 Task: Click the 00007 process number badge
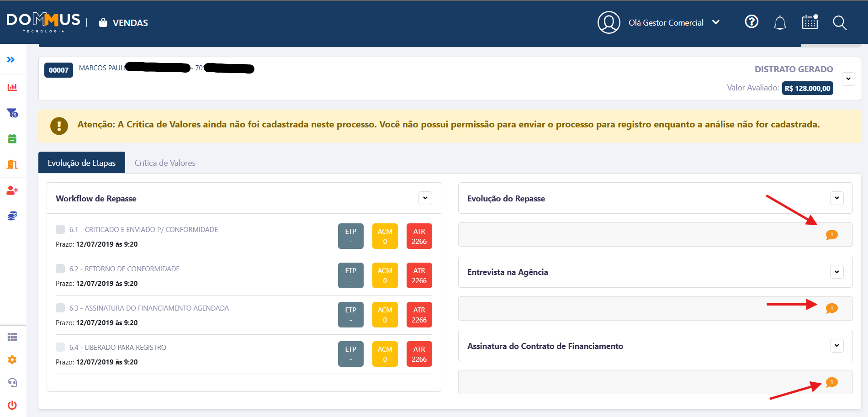coord(58,70)
